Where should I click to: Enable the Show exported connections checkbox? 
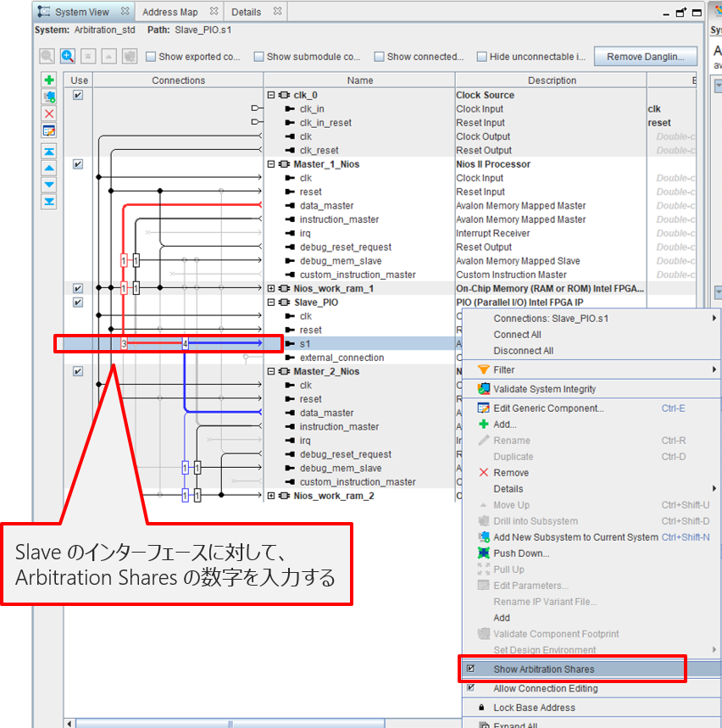[x=151, y=57]
